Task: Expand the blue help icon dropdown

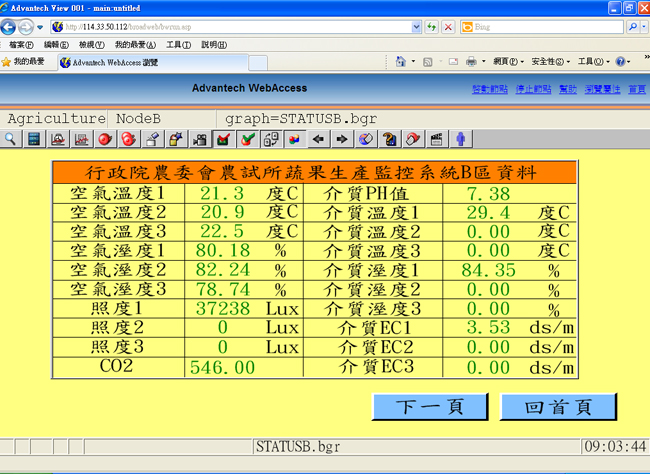Action: point(629,62)
